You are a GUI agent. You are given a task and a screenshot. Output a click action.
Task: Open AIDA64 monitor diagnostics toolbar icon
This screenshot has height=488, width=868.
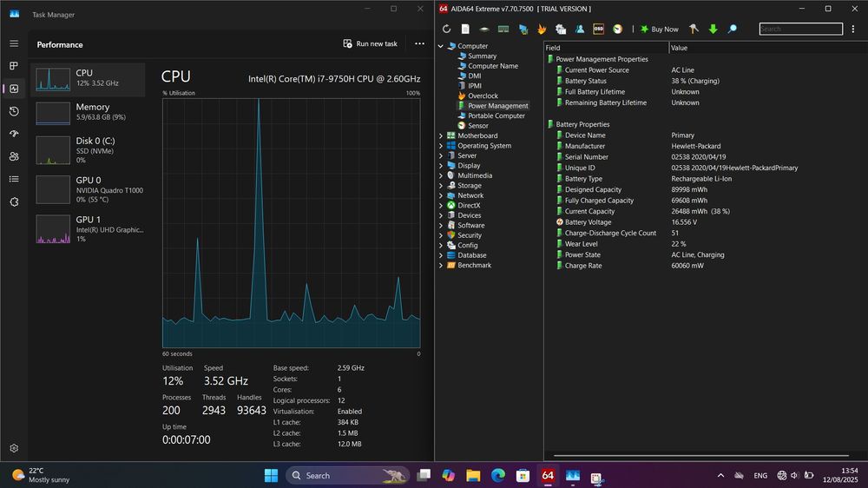pos(523,29)
